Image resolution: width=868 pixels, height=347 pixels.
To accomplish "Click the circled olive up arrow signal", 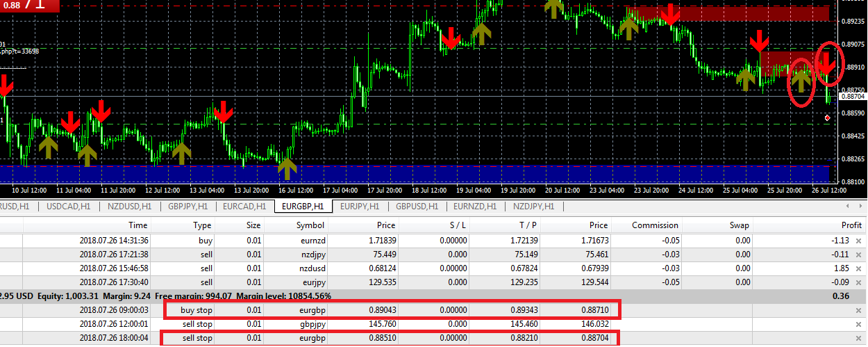I will point(801,79).
